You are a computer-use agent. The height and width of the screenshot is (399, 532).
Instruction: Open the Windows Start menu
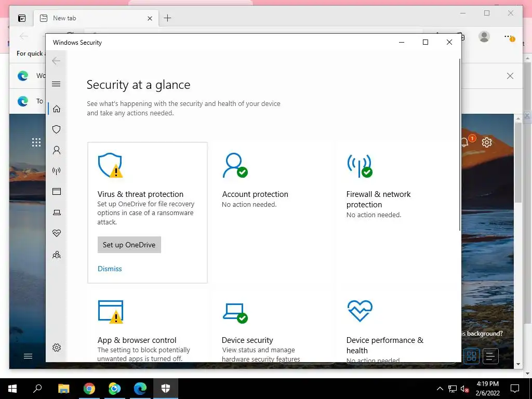click(x=12, y=389)
